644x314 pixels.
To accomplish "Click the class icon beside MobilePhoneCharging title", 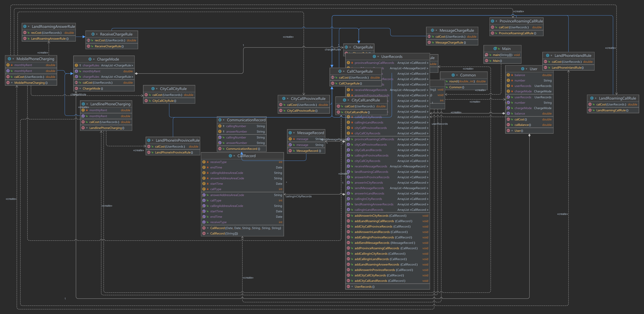I will pyautogui.click(x=9, y=59).
